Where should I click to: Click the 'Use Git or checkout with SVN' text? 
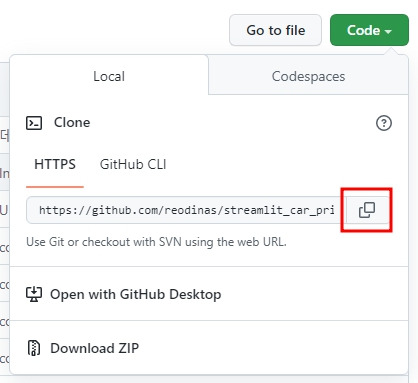pyautogui.click(x=156, y=242)
